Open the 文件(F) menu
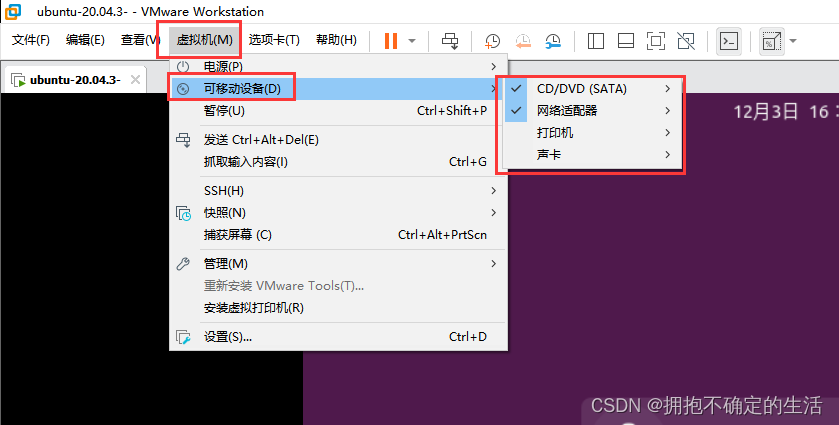The width and height of the screenshot is (839, 425). pyautogui.click(x=30, y=40)
